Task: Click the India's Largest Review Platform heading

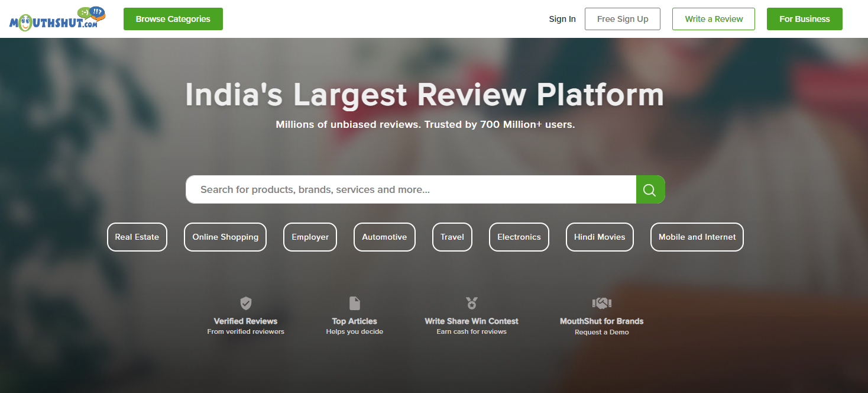Action: [x=425, y=95]
